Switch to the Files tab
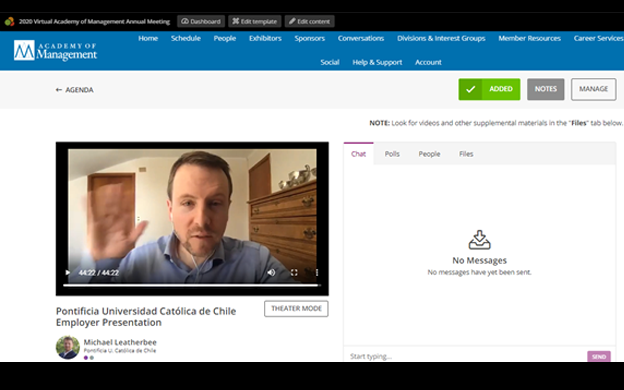 point(466,154)
